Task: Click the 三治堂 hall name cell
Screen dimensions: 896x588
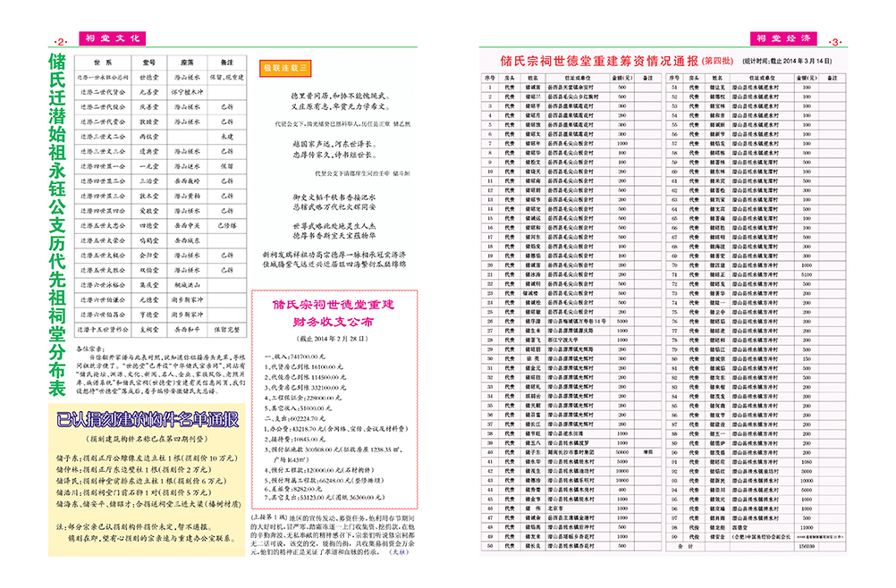Action: point(149,181)
